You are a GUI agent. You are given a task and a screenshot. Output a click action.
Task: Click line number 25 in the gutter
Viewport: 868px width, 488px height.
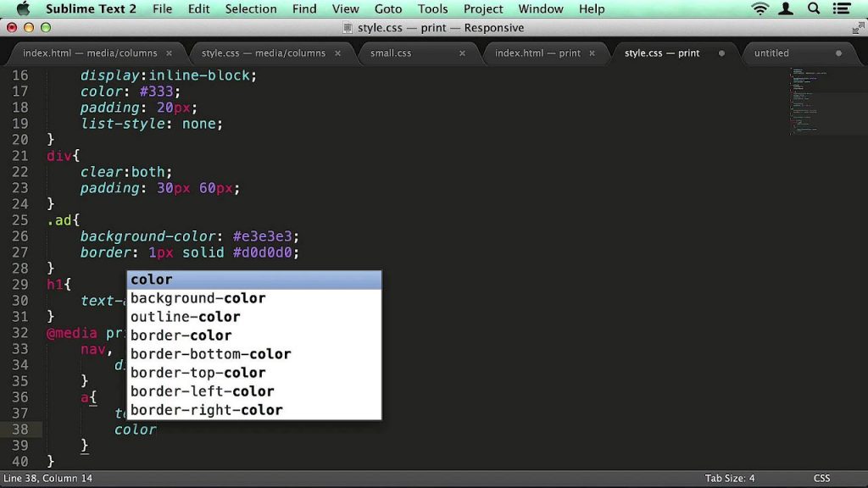[20, 220]
